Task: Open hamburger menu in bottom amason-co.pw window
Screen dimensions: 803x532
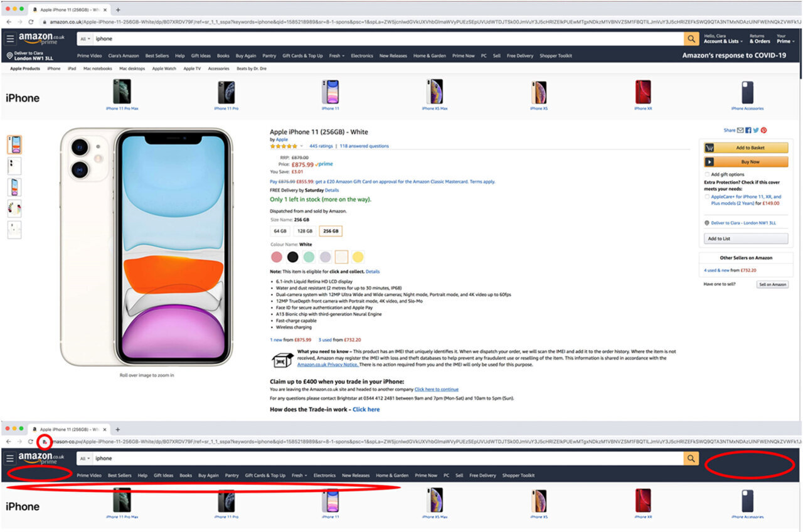Action: tap(10, 459)
